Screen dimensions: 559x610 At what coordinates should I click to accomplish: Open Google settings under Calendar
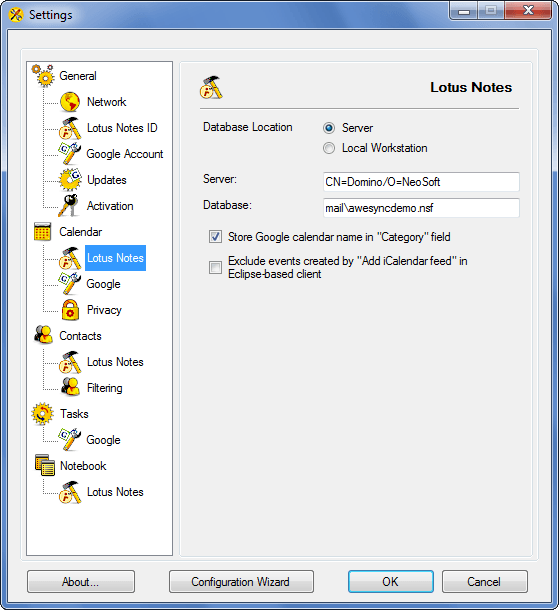click(x=103, y=284)
